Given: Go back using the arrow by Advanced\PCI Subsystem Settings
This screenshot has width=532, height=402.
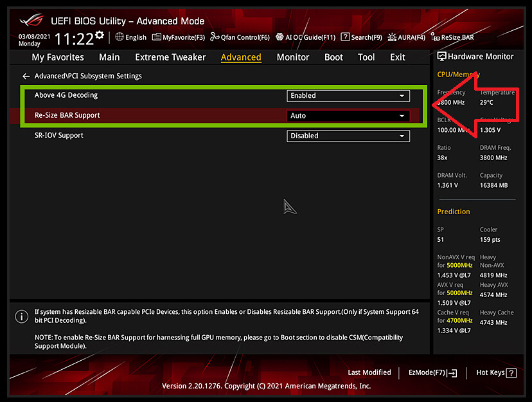Looking at the screenshot, I should coord(26,76).
